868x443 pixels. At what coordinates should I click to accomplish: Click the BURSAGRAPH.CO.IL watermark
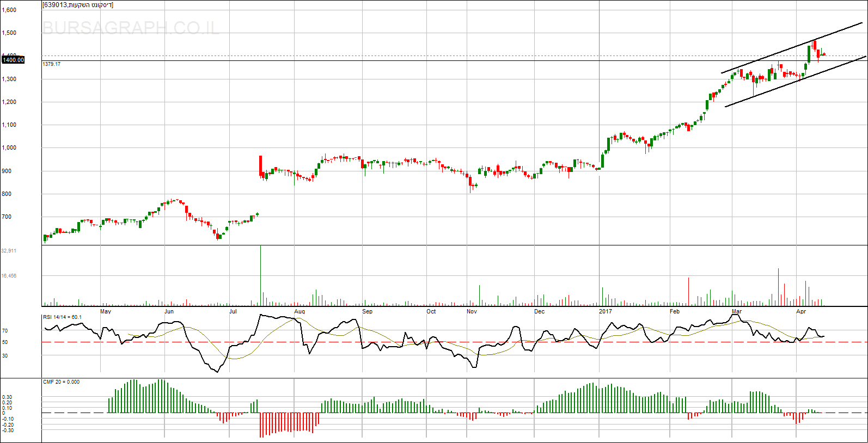(x=131, y=28)
